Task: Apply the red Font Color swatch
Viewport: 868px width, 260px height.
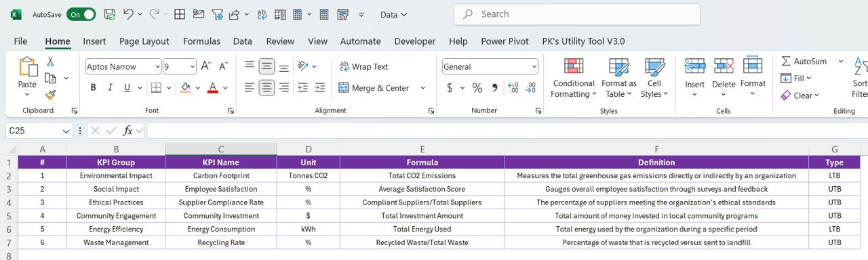Action: [212, 87]
